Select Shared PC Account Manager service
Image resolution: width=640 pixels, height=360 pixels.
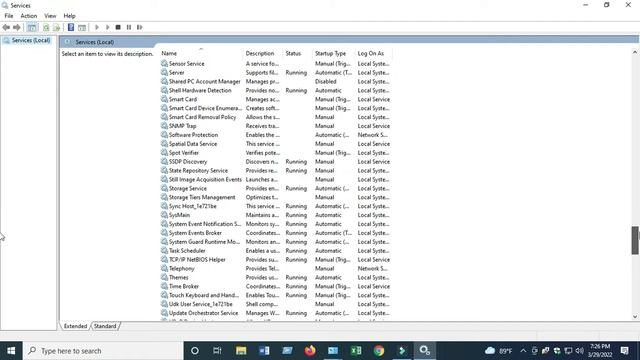[x=276, y=82]
